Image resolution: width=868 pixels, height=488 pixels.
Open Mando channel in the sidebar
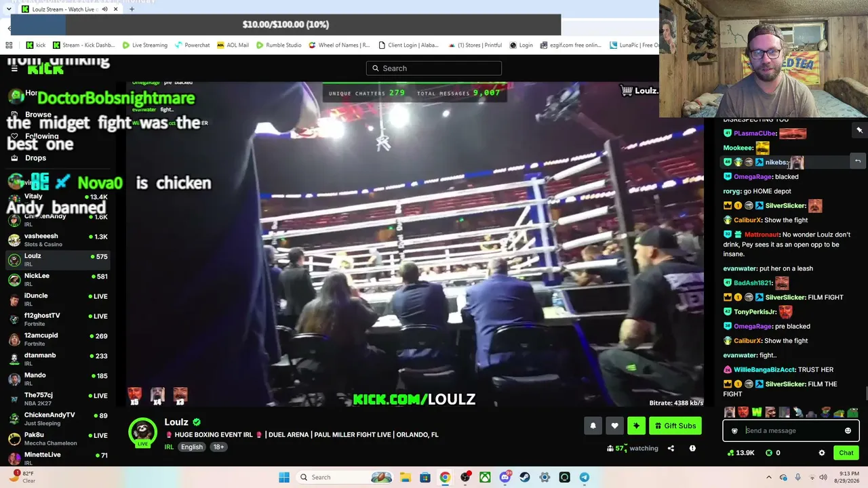click(58, 378)
